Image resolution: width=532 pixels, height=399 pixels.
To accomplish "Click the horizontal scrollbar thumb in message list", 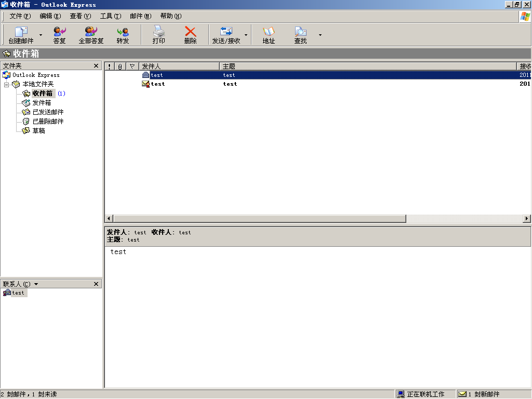I will click(260, 219).
